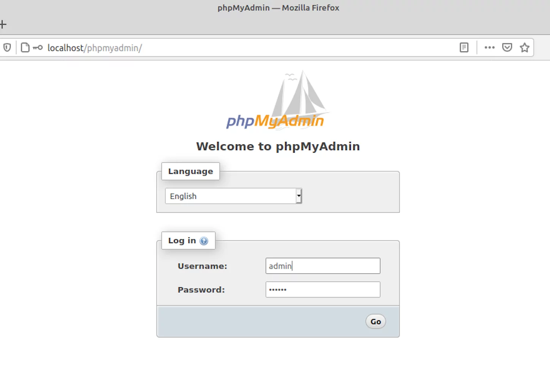Toggle reader view icon in address bar
This screenshot has width=550, height=392.
[x=464, y=47]
